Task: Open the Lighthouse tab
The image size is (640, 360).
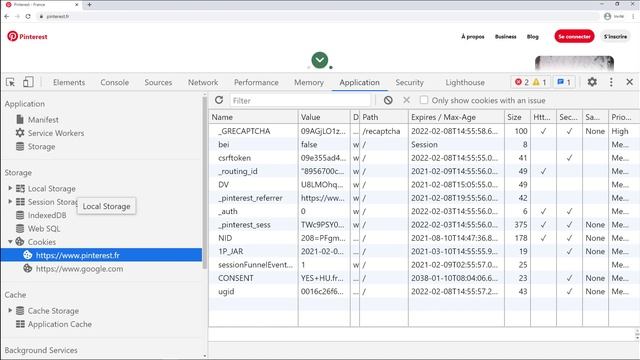Action: pos(465,82)
